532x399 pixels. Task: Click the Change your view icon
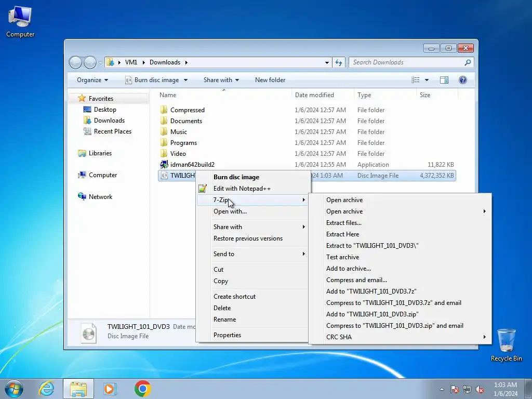pyautogui.click(x=415, y=80)
